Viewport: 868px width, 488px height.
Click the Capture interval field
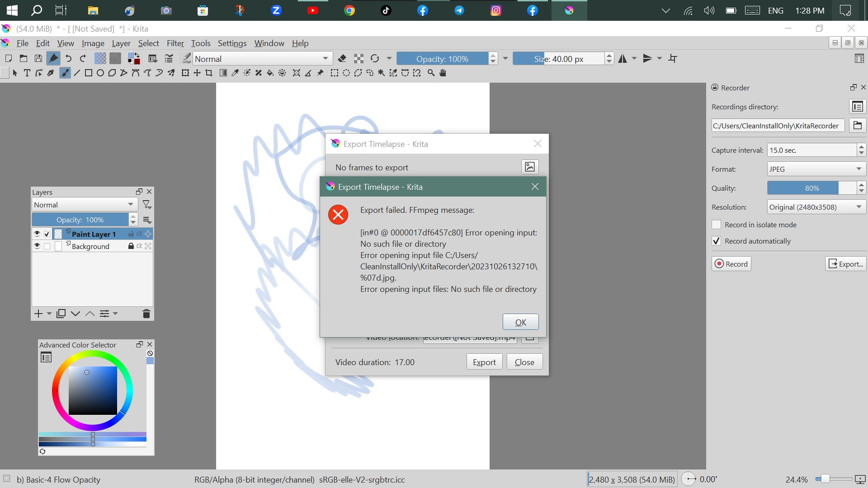coord(812,150)
